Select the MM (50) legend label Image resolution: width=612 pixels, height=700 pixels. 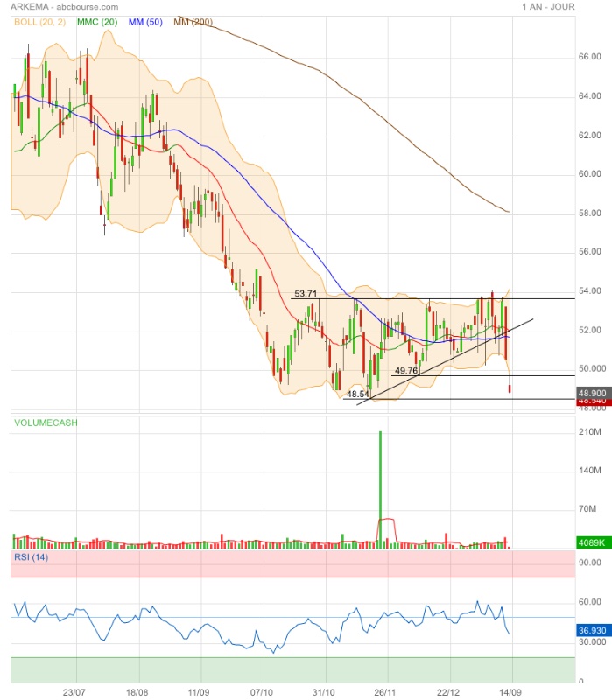coord(145,22)
